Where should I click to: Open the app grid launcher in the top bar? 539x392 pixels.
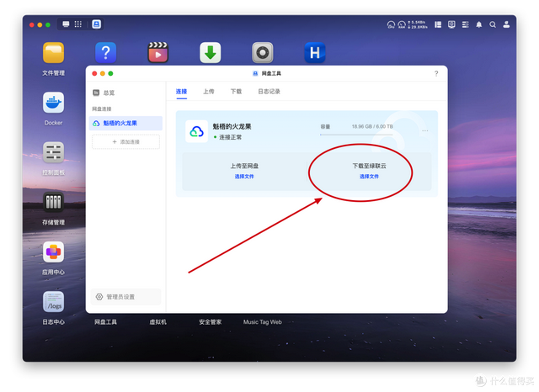(x=78, y=24)
